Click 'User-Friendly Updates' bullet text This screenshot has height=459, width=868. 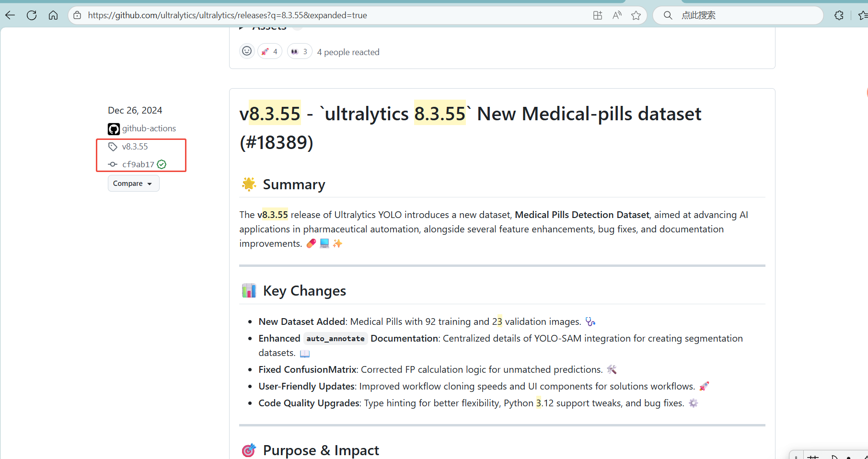307,386
